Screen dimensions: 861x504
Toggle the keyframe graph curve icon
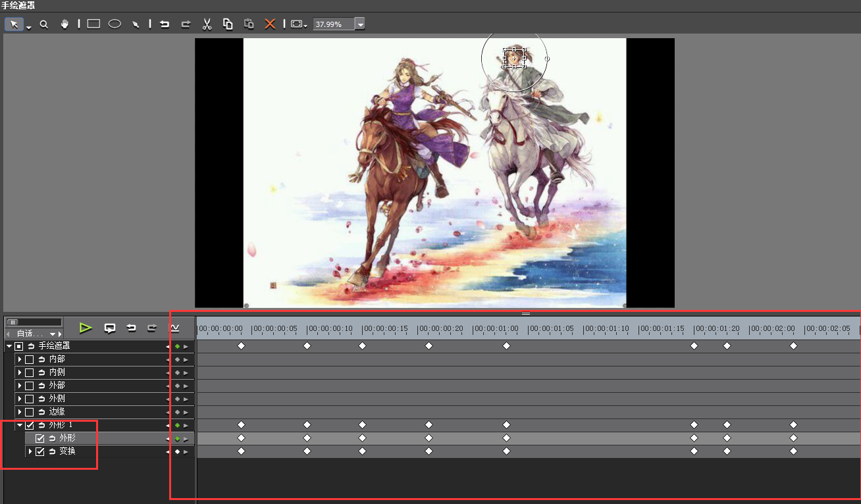(174, 328)
